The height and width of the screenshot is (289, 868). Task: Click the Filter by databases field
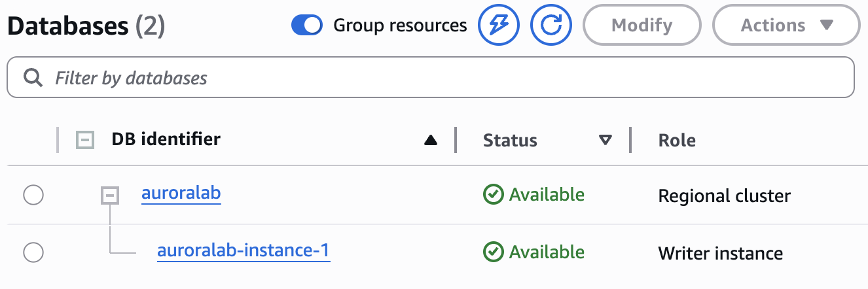click(431, 78)
